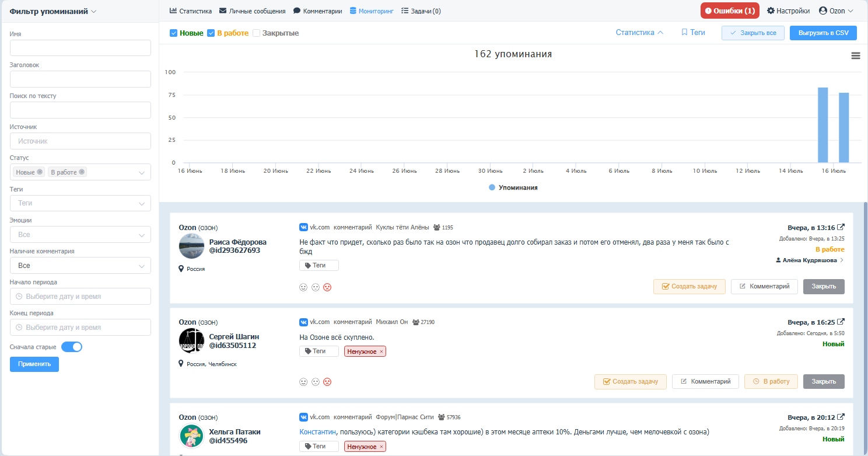868x456 pixels.
Task: Open the Ozon account menu
Action: 836,11
